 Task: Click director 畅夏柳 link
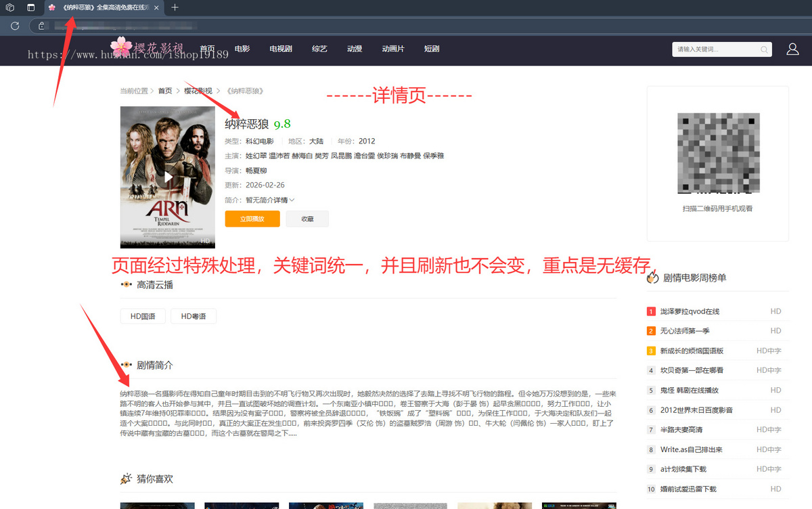[256, 171]
